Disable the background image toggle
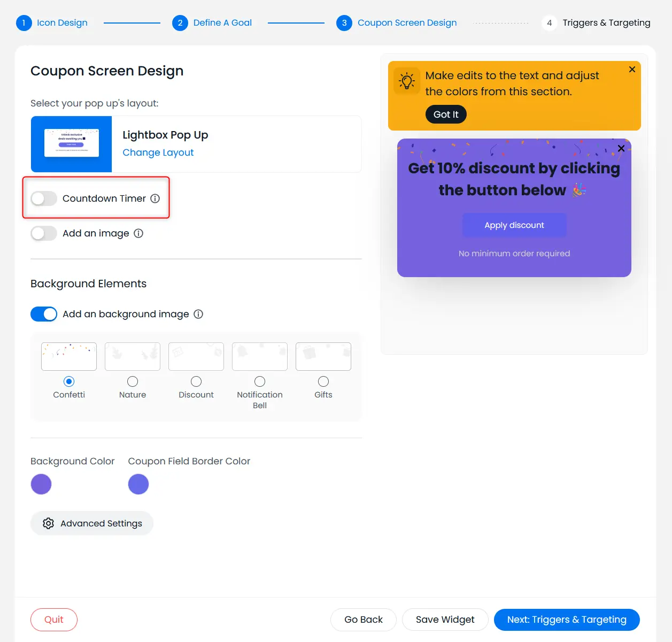 click(44, 314)
